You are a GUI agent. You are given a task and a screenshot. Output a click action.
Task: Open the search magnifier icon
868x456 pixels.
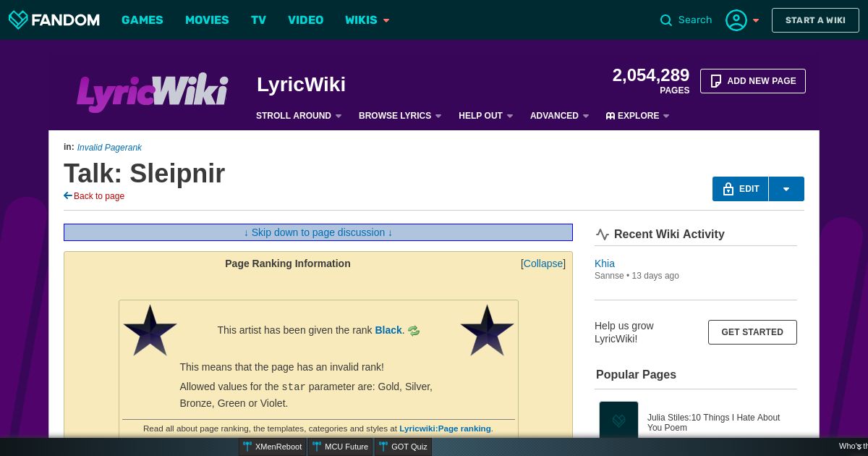[666, 20]
